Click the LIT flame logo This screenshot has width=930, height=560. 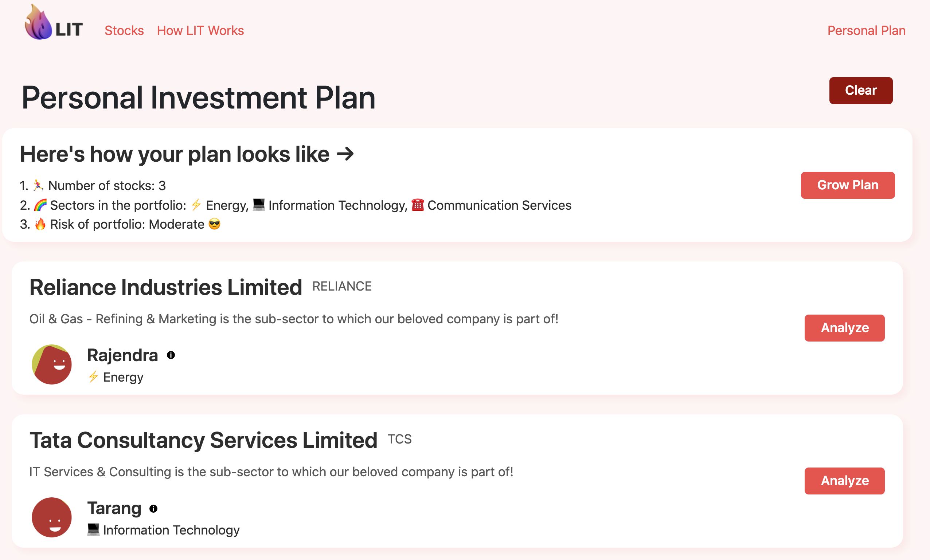(54, 22)
